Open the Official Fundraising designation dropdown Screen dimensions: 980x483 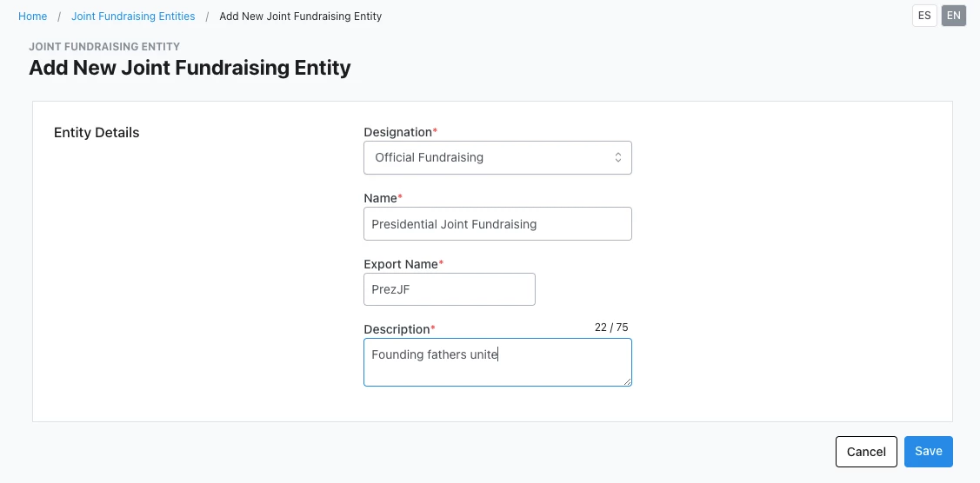click(x=497, y=158)
